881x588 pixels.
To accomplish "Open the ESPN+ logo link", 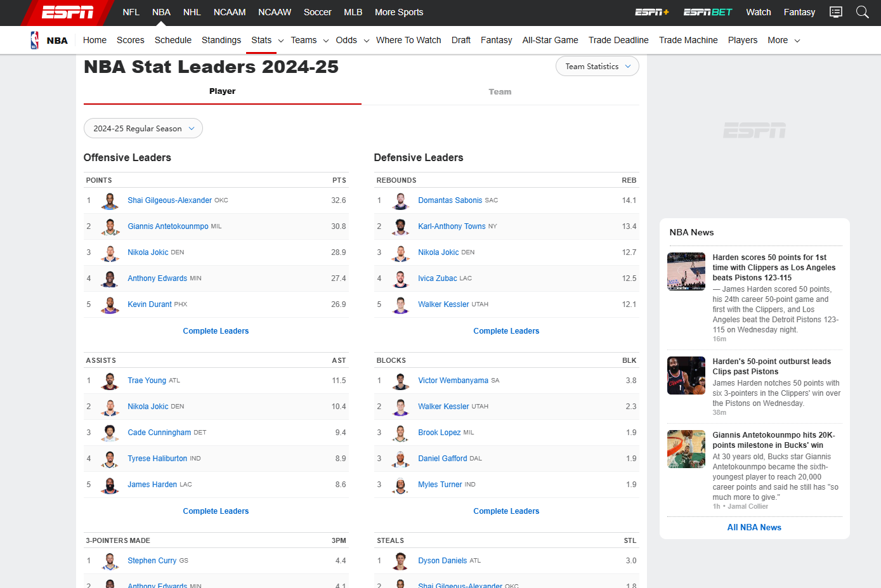I will click(x=652, y=12).
